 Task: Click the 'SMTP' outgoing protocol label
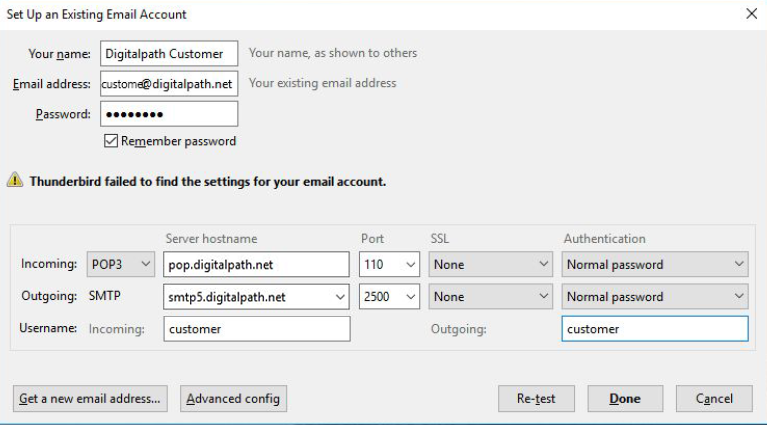click(x=105, y=296)
